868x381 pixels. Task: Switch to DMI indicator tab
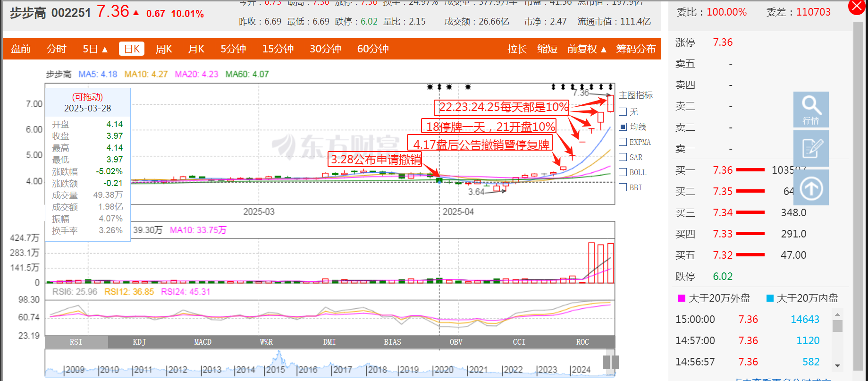click(x=329, y=342)
